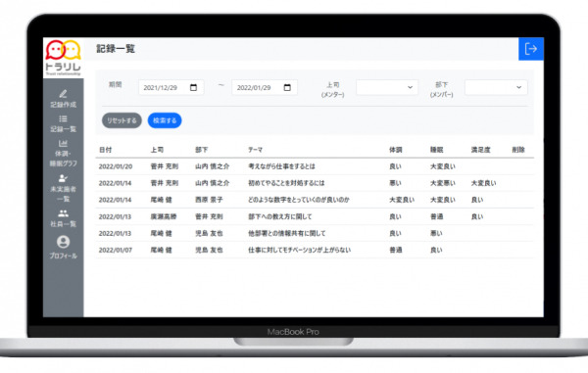Open calendar picker for start date 2021/12/29

pyautogui.click(x=193, y=88)
